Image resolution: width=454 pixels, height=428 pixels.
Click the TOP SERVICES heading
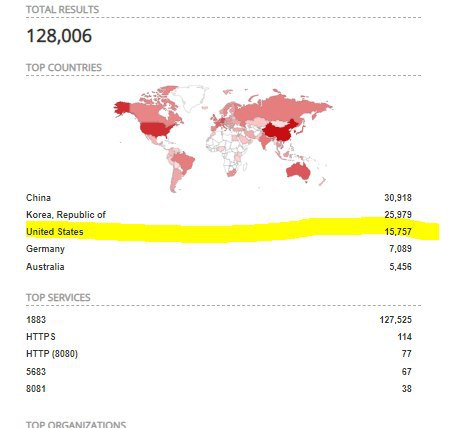58,298
